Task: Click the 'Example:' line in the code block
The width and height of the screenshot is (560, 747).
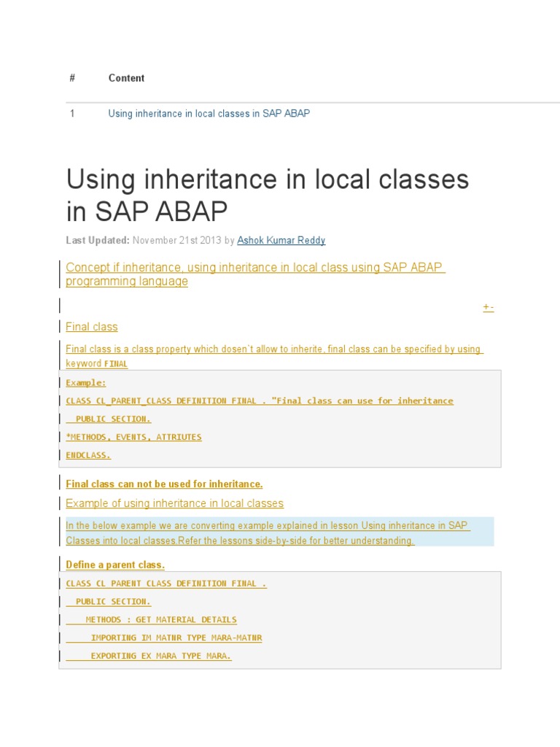Action: pyautogui.click(x=85, y=382)
